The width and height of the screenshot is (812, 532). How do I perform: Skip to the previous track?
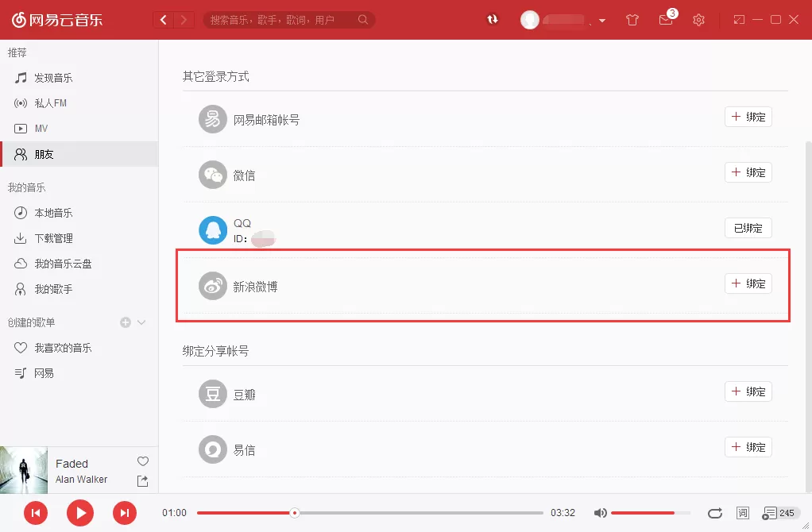(x=36, y=513)
